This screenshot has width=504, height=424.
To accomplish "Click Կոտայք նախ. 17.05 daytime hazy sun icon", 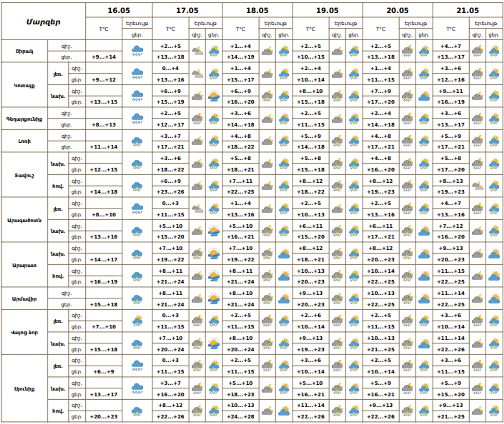I will point(214,96).
